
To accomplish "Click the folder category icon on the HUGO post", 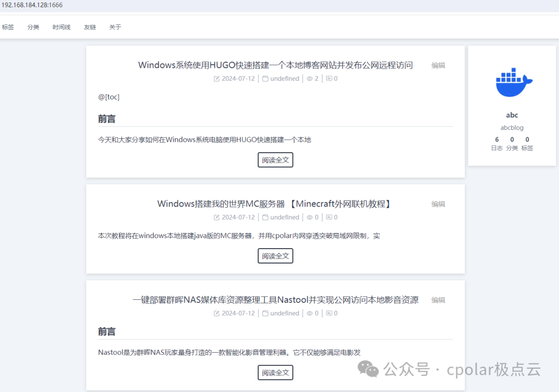I will (x=265, y=79).
